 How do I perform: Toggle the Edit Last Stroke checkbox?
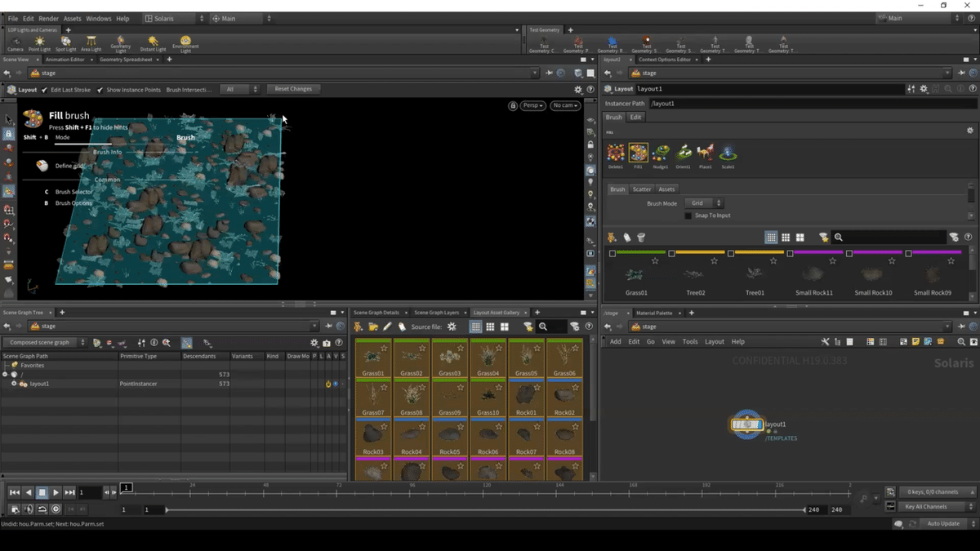coord(44,90)
